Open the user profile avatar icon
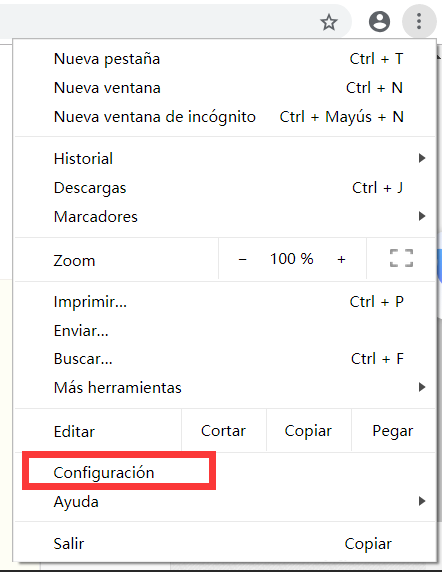442x572 pixels. click(x=379, y=22)
